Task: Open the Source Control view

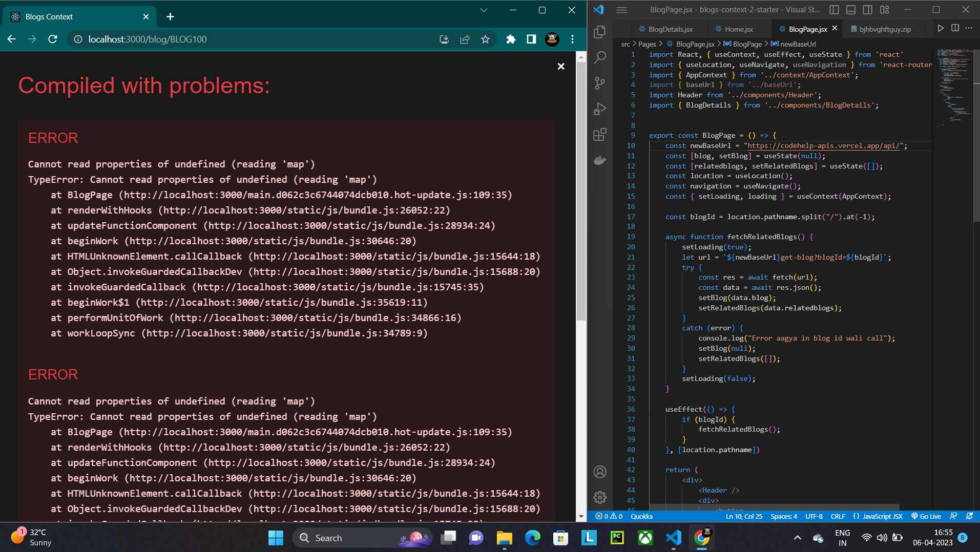Action: click(x=599, y=83)
